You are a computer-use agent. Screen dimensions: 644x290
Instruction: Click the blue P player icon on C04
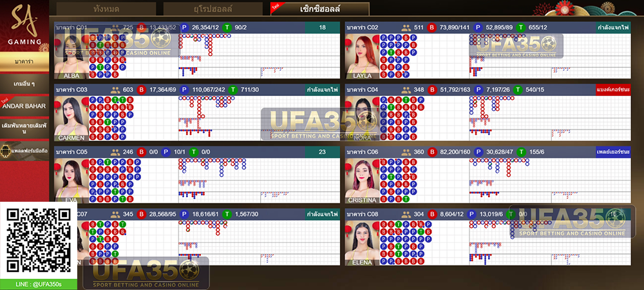[478, 90]
